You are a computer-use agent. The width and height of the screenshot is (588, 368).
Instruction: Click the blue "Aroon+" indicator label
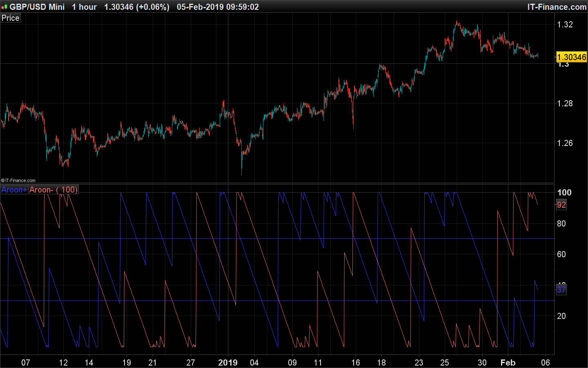(x=14, y=190)
